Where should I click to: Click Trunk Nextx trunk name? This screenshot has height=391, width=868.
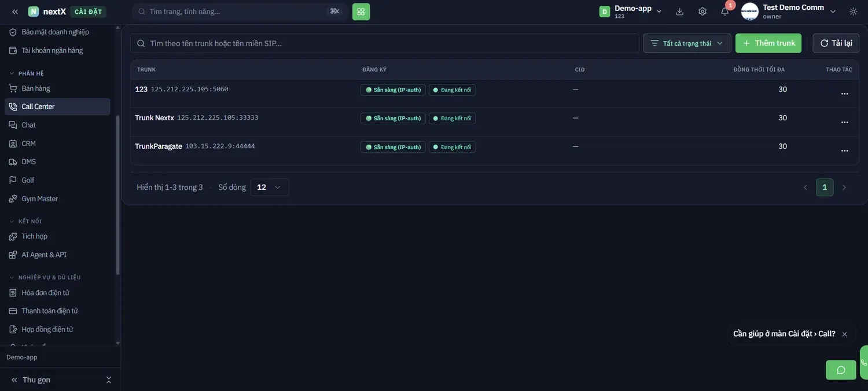click(x=155, y=118)
